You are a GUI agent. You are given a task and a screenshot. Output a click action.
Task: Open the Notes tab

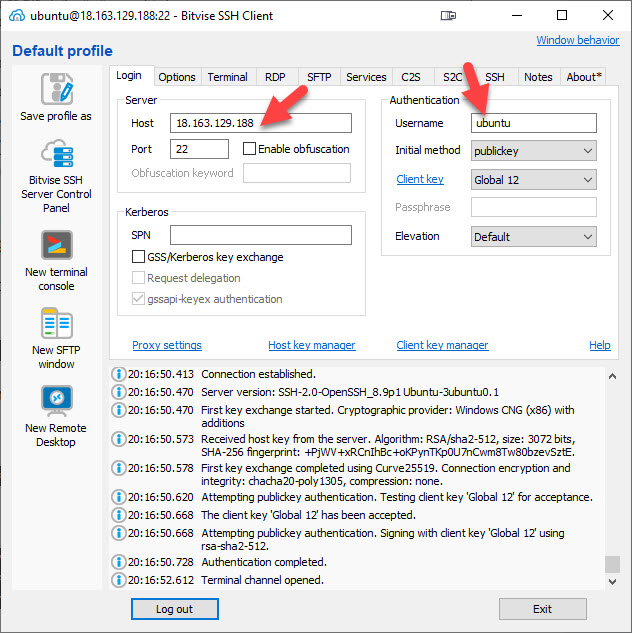[x=538, y=77]
